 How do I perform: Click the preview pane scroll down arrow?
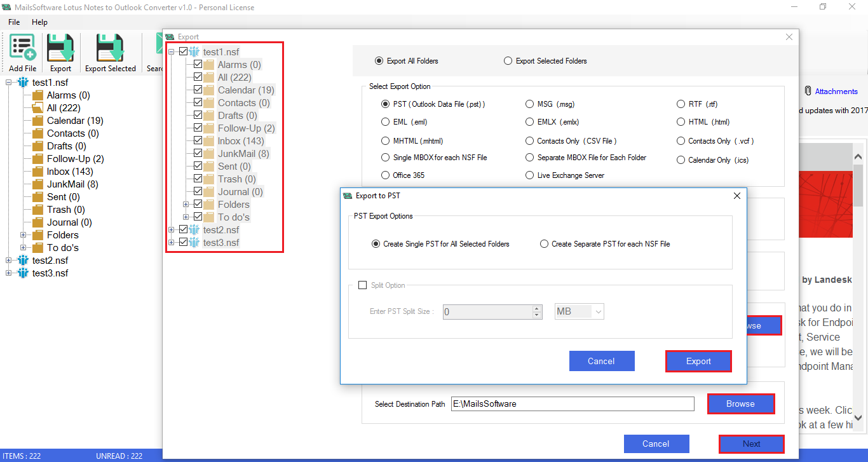[x=858, y=418]
